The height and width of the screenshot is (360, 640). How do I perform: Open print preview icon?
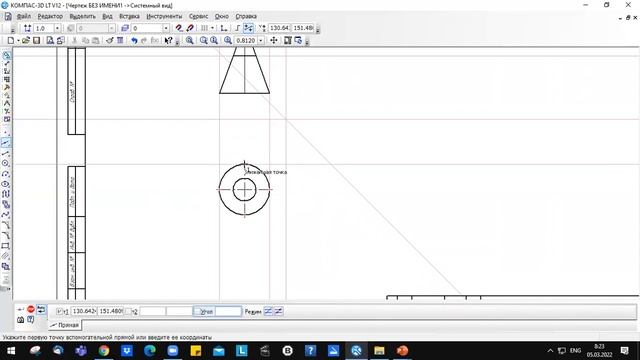[50, 40]
